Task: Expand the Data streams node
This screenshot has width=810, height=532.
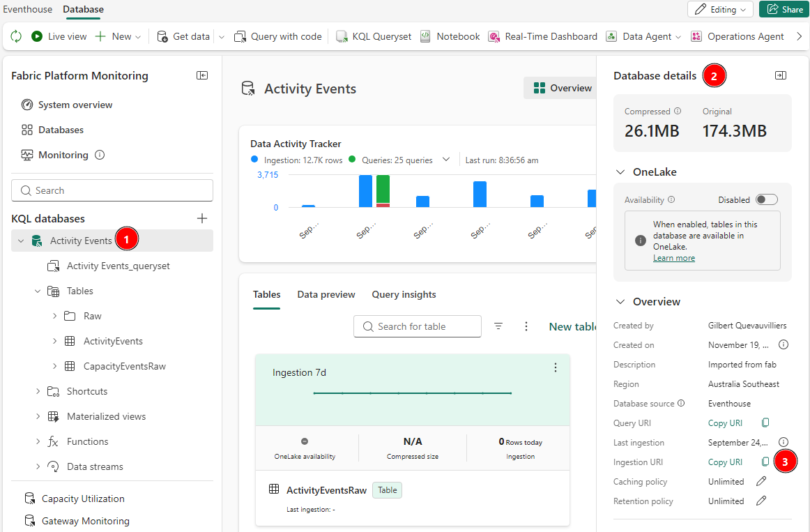Action: [x=37, y=466]
